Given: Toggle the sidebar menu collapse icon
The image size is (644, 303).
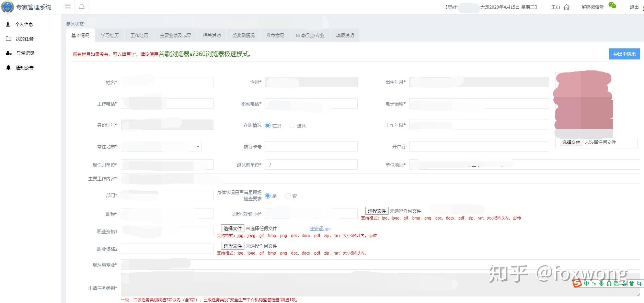Looking at the screenshot, I should click(x=68, y=7).
